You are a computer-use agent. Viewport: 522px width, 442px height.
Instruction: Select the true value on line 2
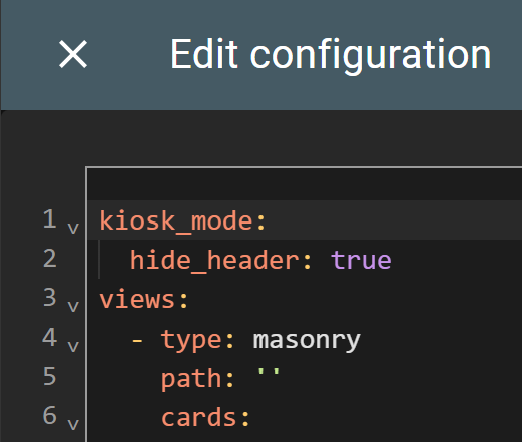point(361,260)
